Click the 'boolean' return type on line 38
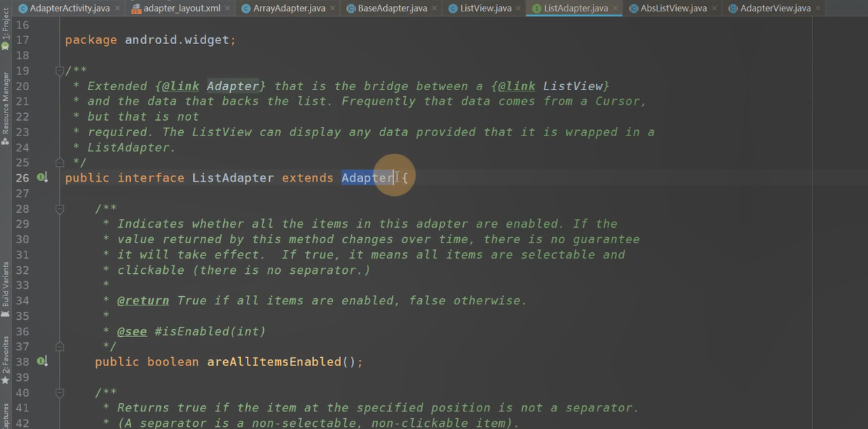The image size is (868, 429). point(173,362)
